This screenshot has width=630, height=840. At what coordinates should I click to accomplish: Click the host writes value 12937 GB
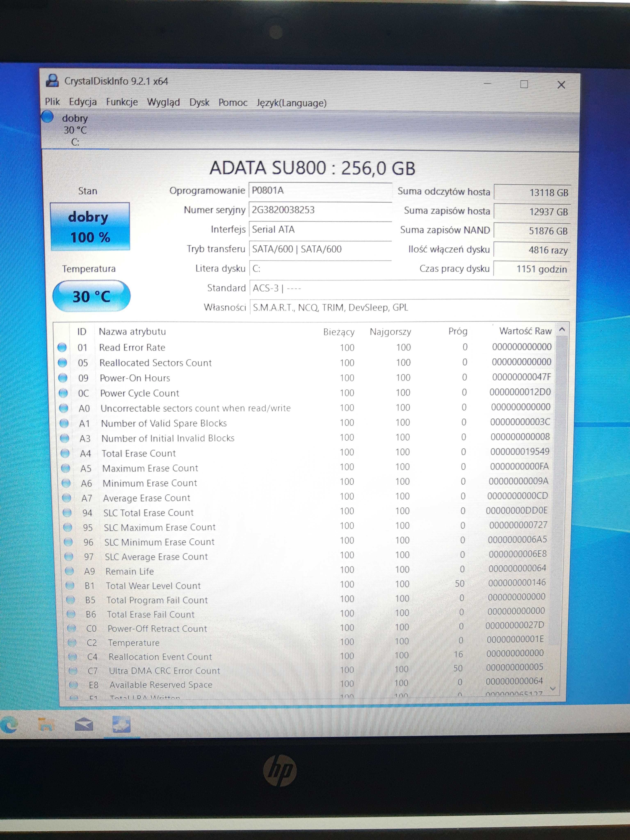point(532,211)
